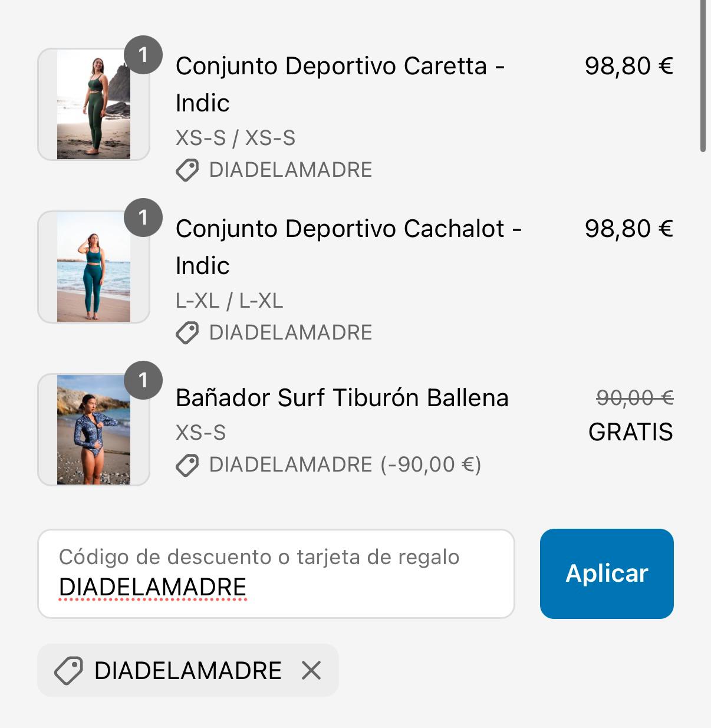The image size is (711, 728).
Task: Click the discount tag icon under Cachalot
Action: click(187, 333)
